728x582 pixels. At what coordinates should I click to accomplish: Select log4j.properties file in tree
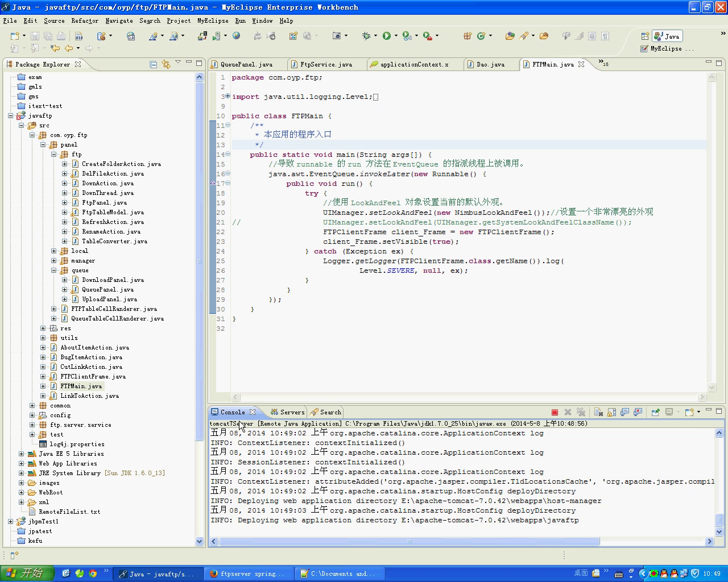point(77,444)
